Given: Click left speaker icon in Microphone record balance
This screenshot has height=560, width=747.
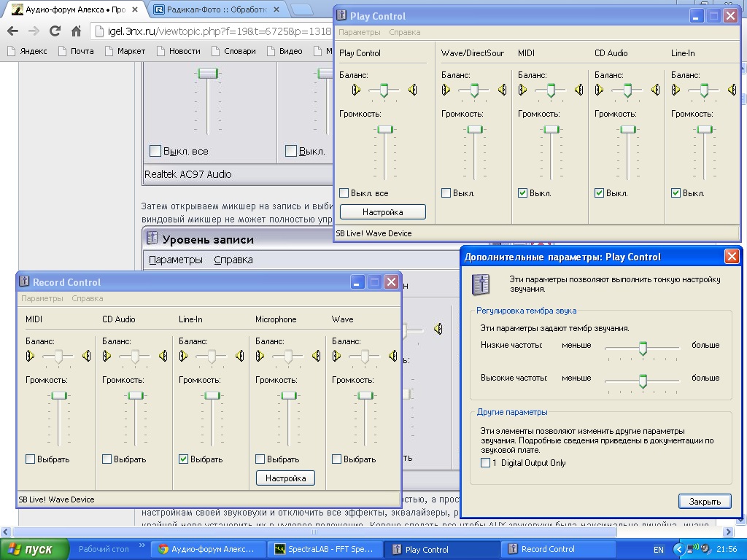Looking at the screenshot, I should pos(260,356).
